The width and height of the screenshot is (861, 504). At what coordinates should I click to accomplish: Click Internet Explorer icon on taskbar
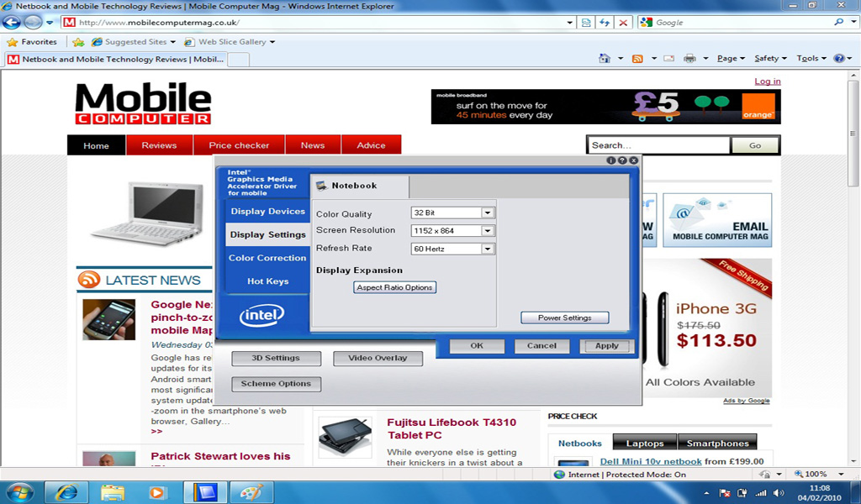pyautogui.click(x=66, y=492)
